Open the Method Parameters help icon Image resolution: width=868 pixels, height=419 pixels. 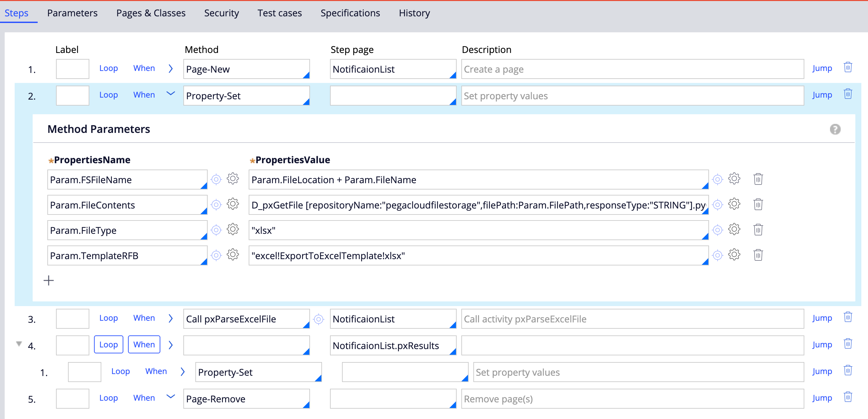tap(835, 129)
